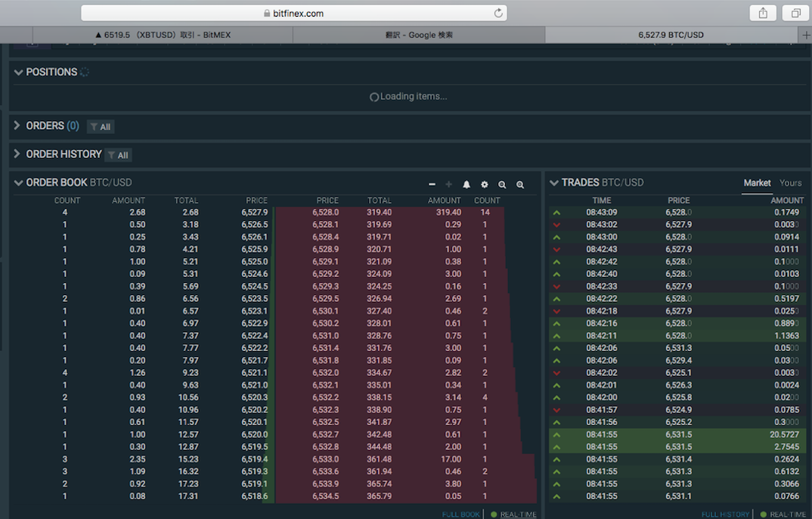Toggle the Orders 'All' filter

(x=101, y=126)
